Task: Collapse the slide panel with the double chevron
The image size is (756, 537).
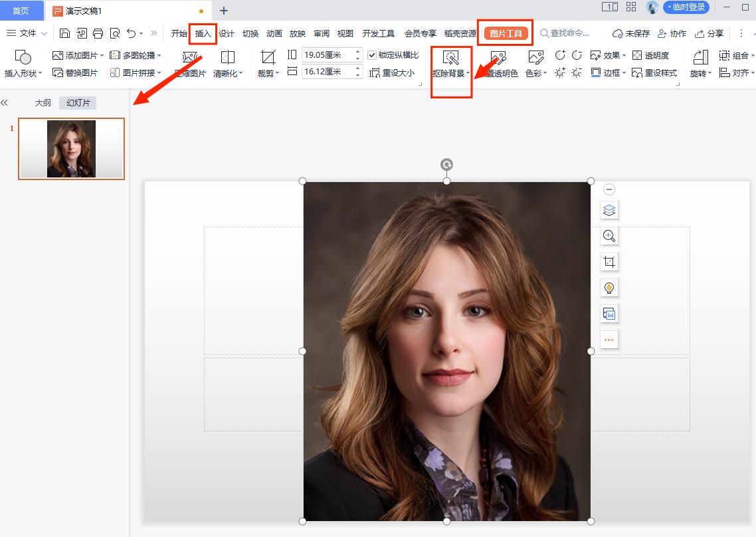Action: 5,103
